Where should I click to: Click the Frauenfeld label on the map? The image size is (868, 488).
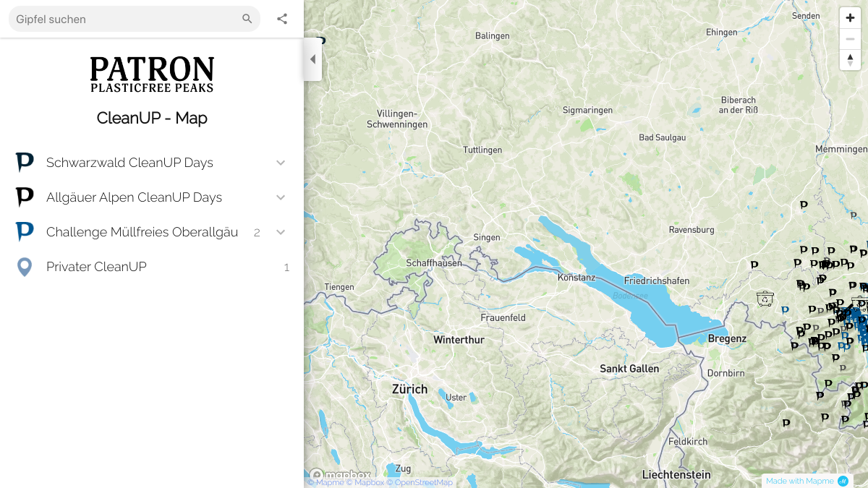pyautogui.click(x=503, y=318)
